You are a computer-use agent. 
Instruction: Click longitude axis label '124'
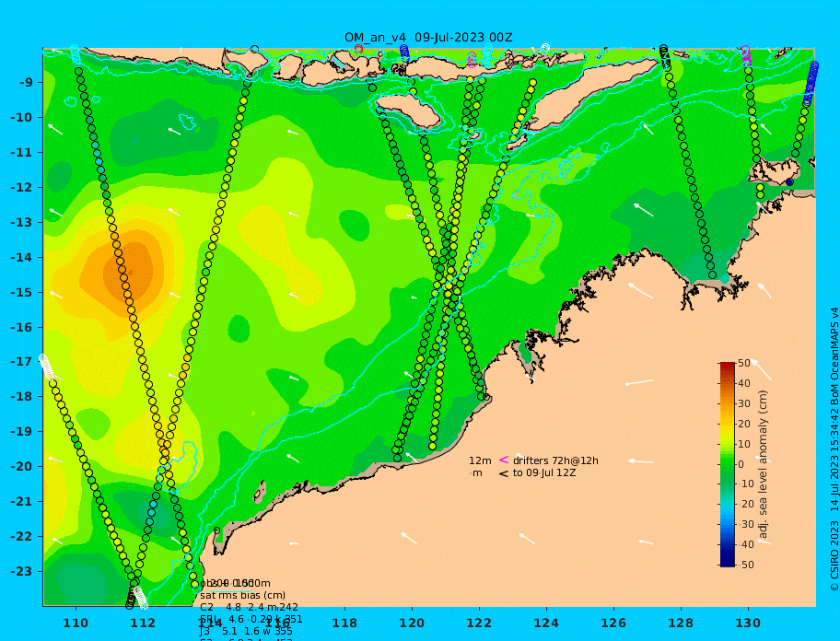click(x=546, y=623)
